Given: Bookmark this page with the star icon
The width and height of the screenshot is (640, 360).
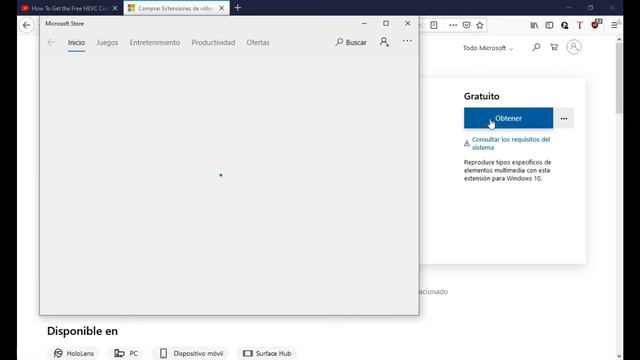Looking at the screenshot, I should tap(480, 25).
